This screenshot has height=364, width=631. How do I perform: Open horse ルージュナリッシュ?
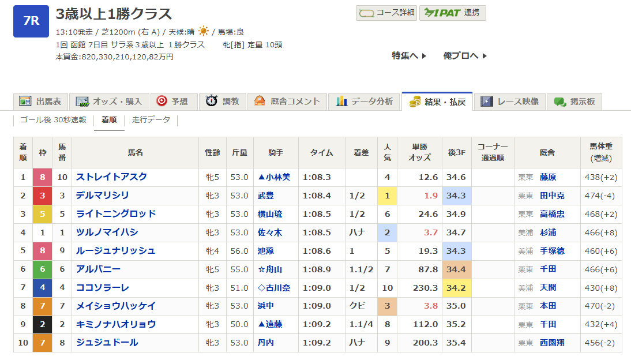click(x=116, y=251)
